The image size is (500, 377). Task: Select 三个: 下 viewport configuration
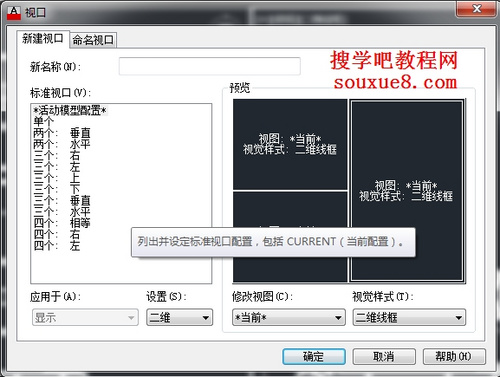(x=57, y=189)
